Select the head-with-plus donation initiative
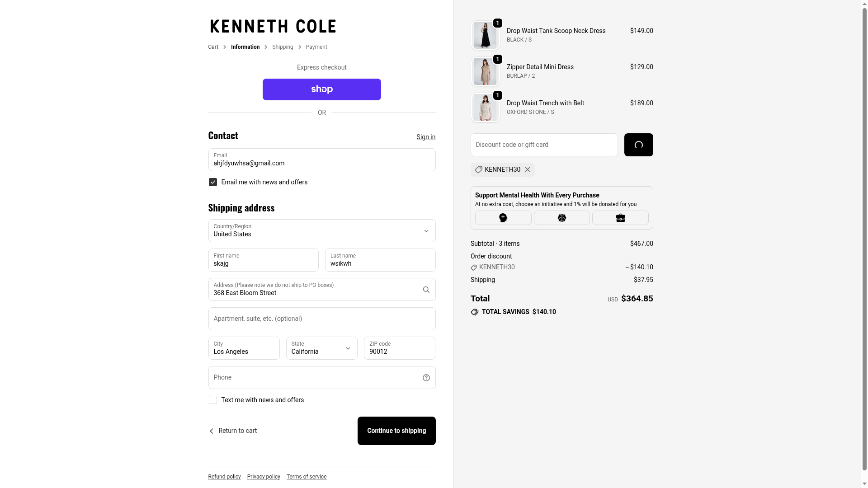This screenshot has height=488, width=868. [503, 218]
